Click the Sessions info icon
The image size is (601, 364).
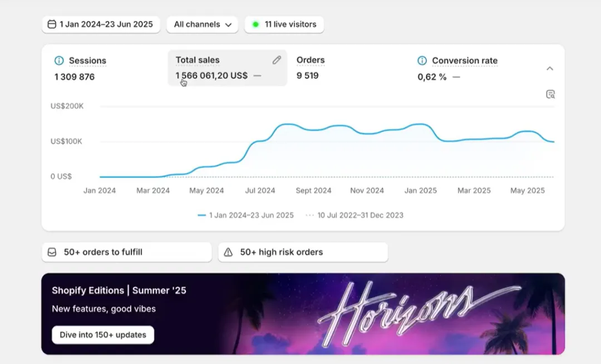(x=59, y=61)
